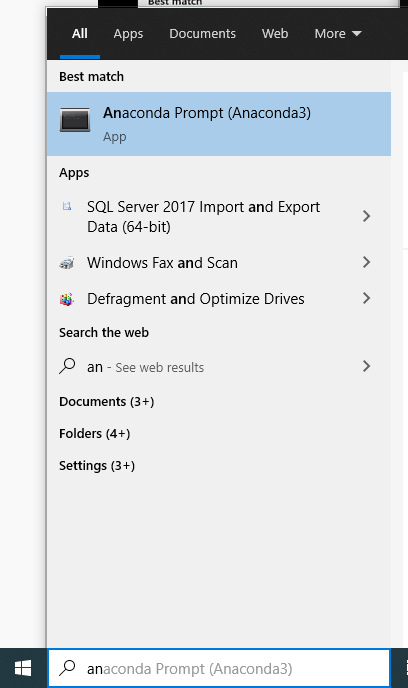
Task: Click the search text input field
Action: tap(218, 668)
